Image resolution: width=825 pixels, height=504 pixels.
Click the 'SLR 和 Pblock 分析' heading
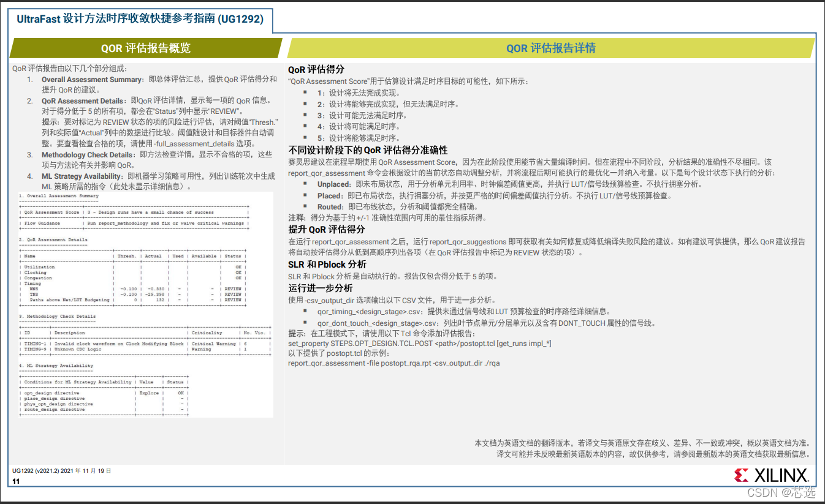[x=327, y=265]
